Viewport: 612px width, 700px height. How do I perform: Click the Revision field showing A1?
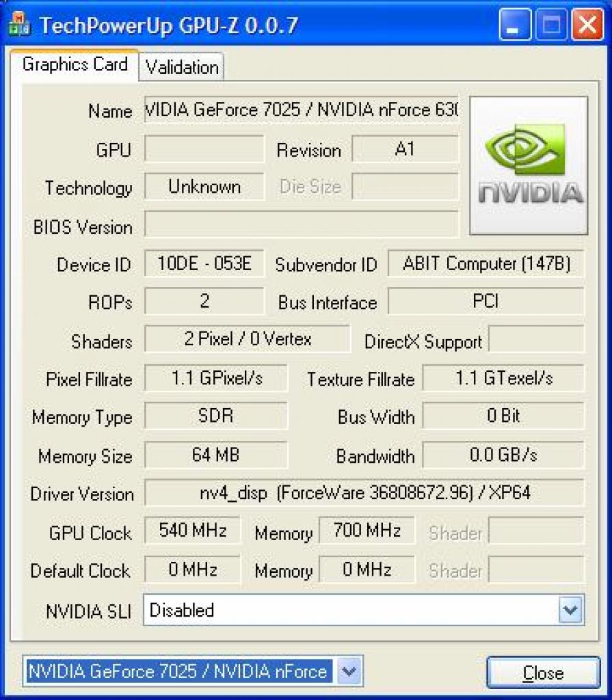pos(405,149)
